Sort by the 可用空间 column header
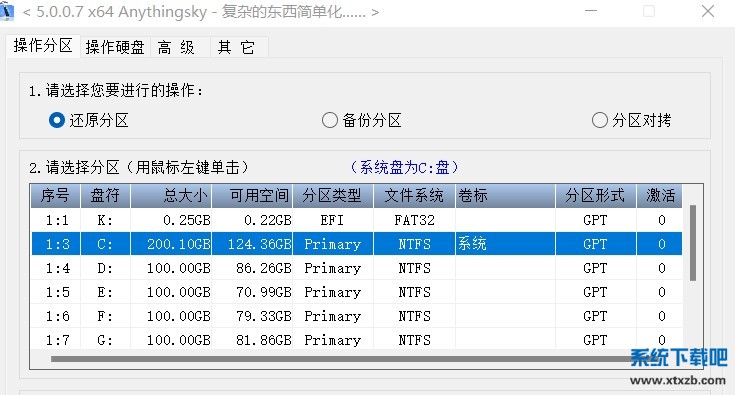This screenshot has width=735, height=395. coord(252,195)
